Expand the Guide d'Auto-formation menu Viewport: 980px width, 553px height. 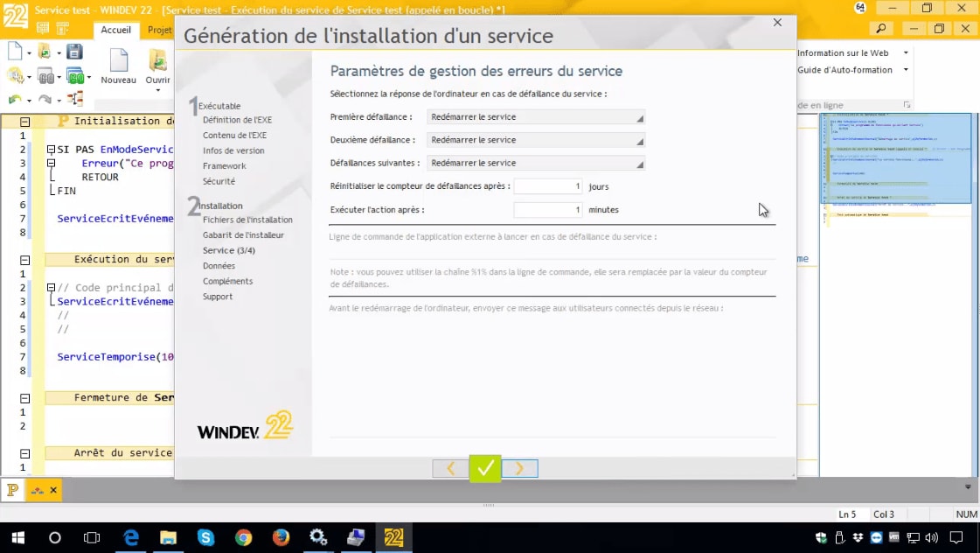coord(907,70)
